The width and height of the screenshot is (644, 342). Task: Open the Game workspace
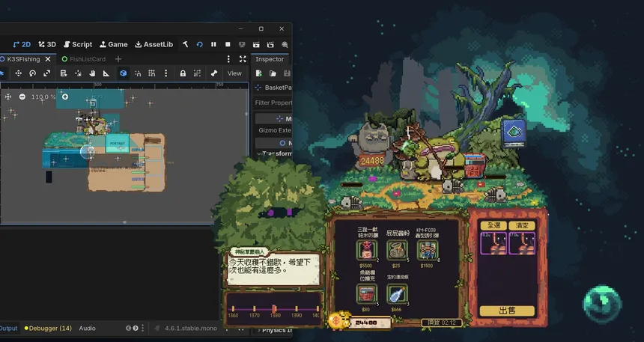[x=113, y=44]
